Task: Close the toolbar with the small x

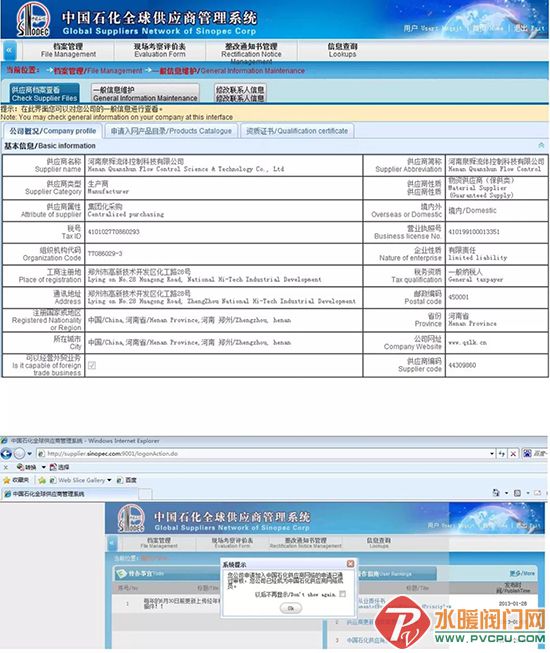Action: point(5,467)
